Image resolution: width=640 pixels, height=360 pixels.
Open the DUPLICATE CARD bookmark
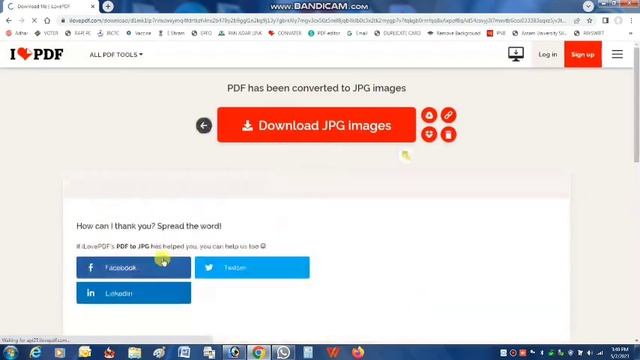[x=398, y=33]
